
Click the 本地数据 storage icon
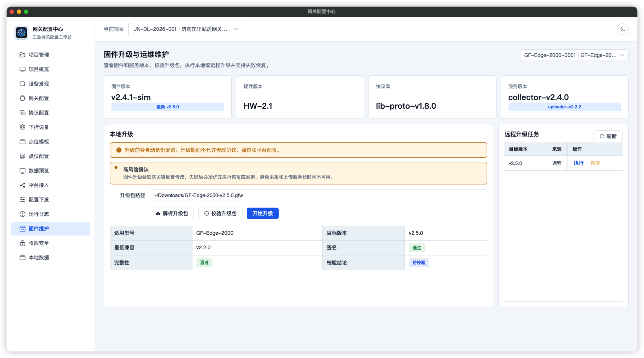pyautogui.click(x=22, y=258)
